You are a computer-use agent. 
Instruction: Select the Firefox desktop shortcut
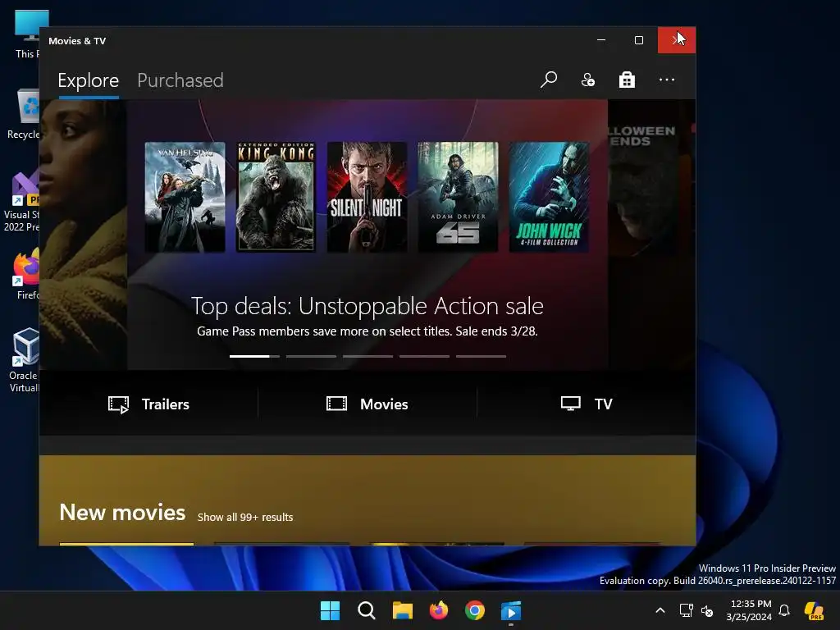[27, 274]
